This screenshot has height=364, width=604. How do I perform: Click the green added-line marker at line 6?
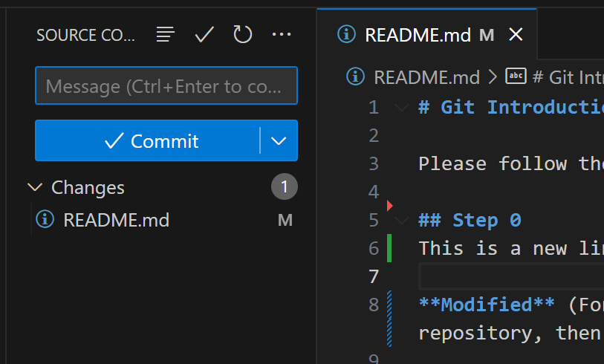point(389,248)
